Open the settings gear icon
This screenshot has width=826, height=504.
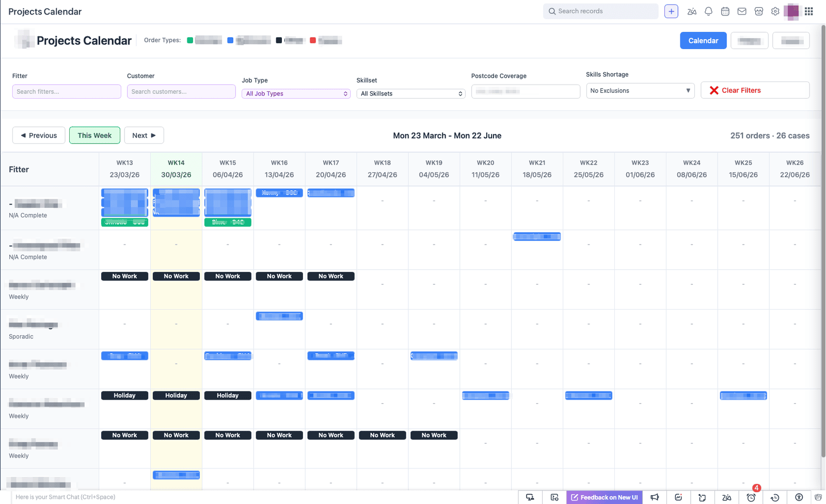775,11
